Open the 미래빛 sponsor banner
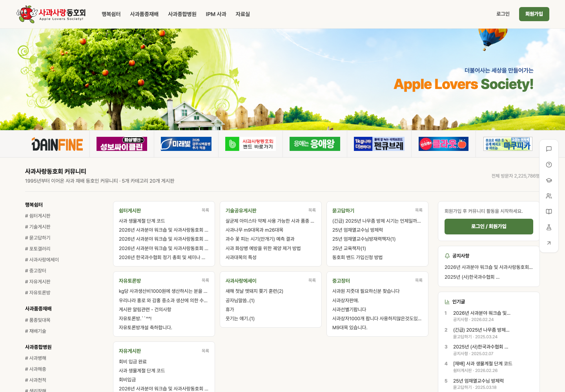Image resolution: width=565 pixels, height=392 pixels. (x=186, y=144)
